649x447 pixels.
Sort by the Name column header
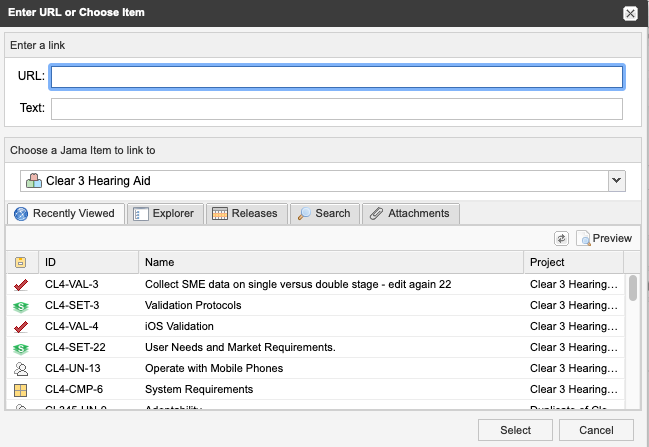pyautogui.click(x=330, y=262)
